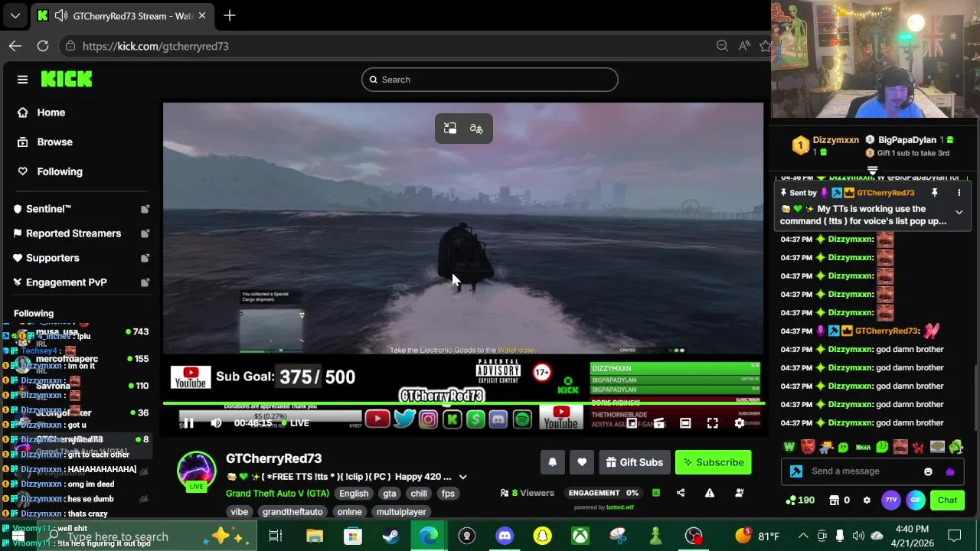Image resolution: width=980 pixels, height=551 pixels.
Task: Select the fps tag
Action: tap(448, 494)
